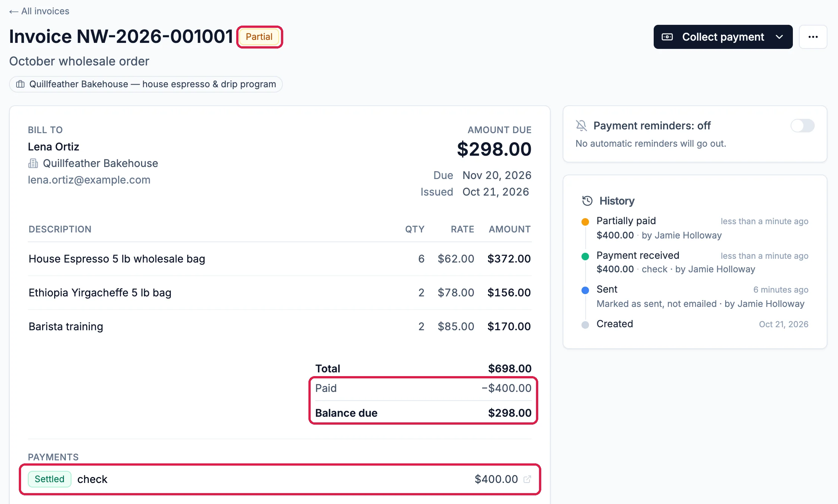Toggle Payment reminders switch on
838x504 pixels.
click(x=802, y=126)
